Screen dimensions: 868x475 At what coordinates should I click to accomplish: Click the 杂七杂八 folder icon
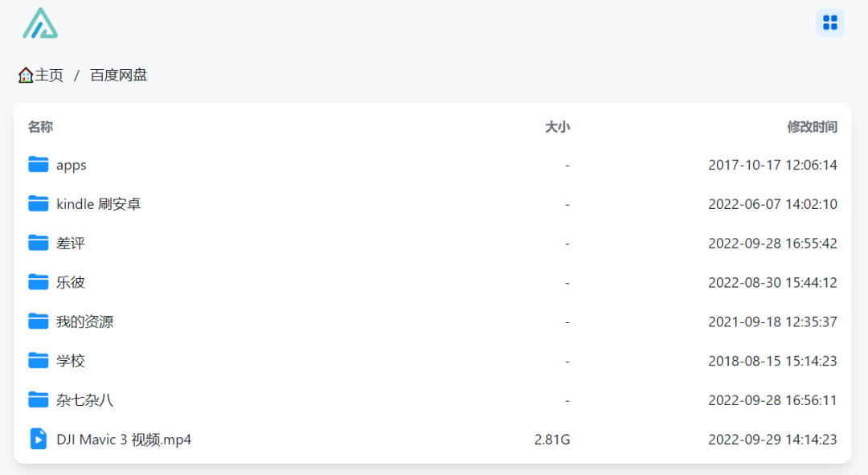tap(39, 399)
